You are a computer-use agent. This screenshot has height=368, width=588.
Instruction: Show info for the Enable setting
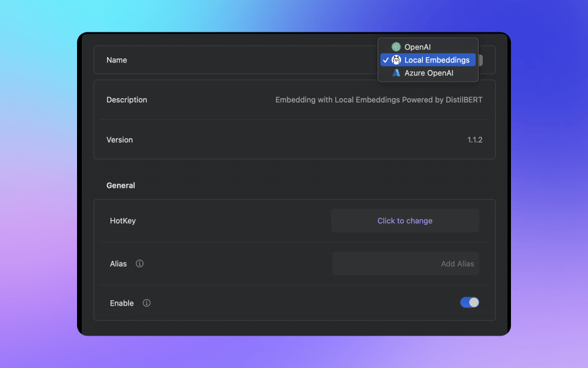coord(146,303)
